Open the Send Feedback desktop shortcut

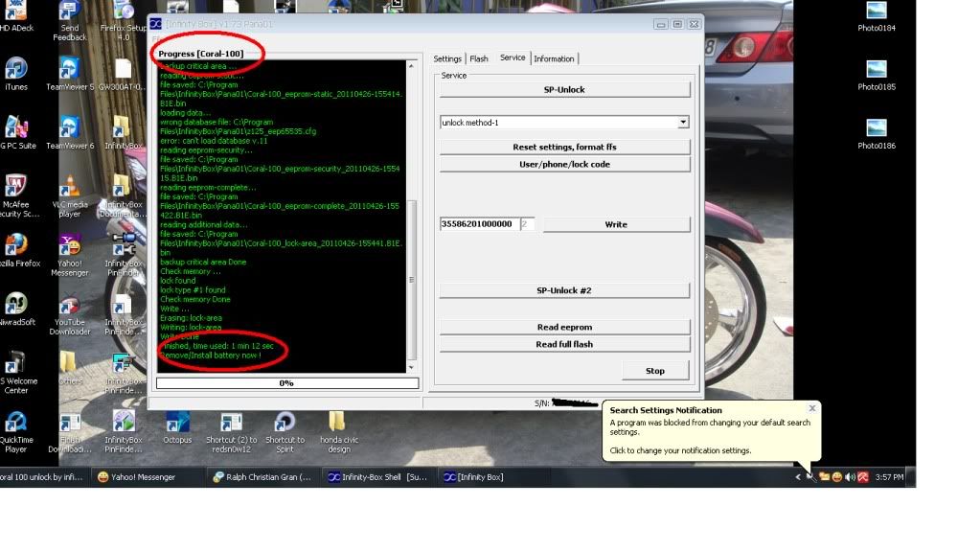pos(69,22)
